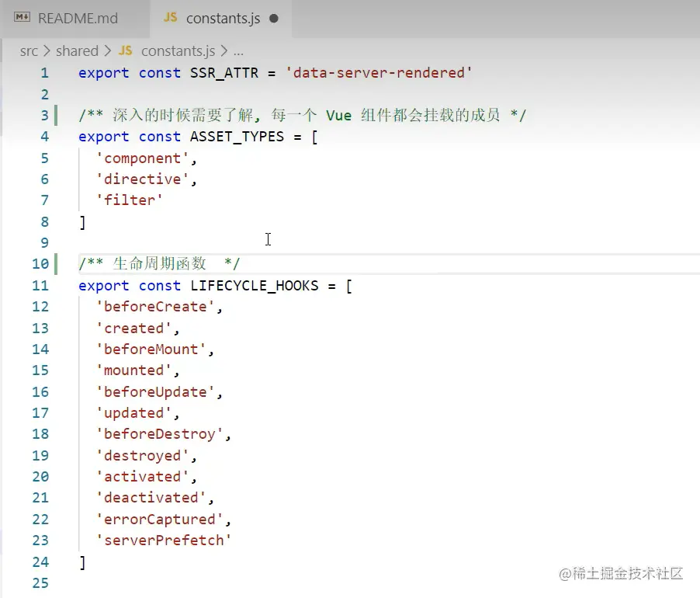This screenshot has width=700, height=598.
Task: Click the 'data-server-rendered' string
Action: [x=379, y=73]
